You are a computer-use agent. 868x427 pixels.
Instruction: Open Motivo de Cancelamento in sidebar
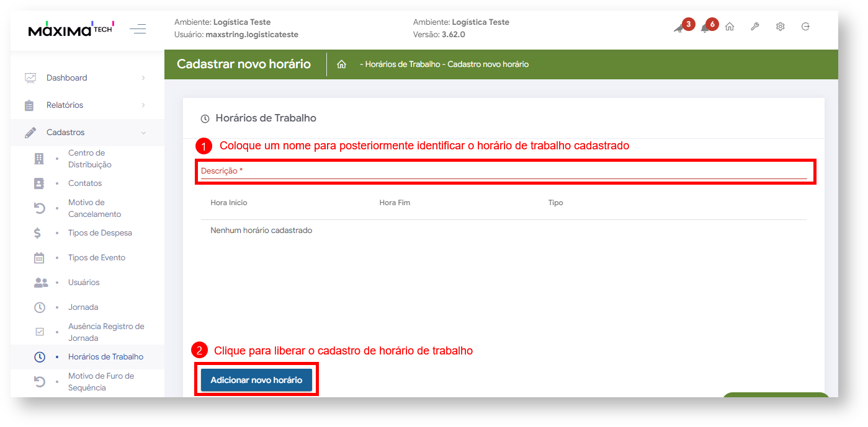pos(94,208)
